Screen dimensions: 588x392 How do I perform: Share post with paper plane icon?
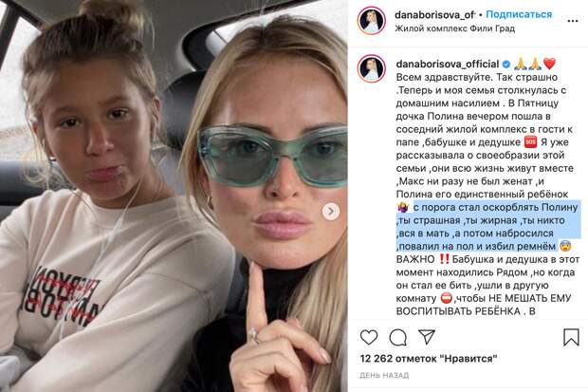(427, 337)
